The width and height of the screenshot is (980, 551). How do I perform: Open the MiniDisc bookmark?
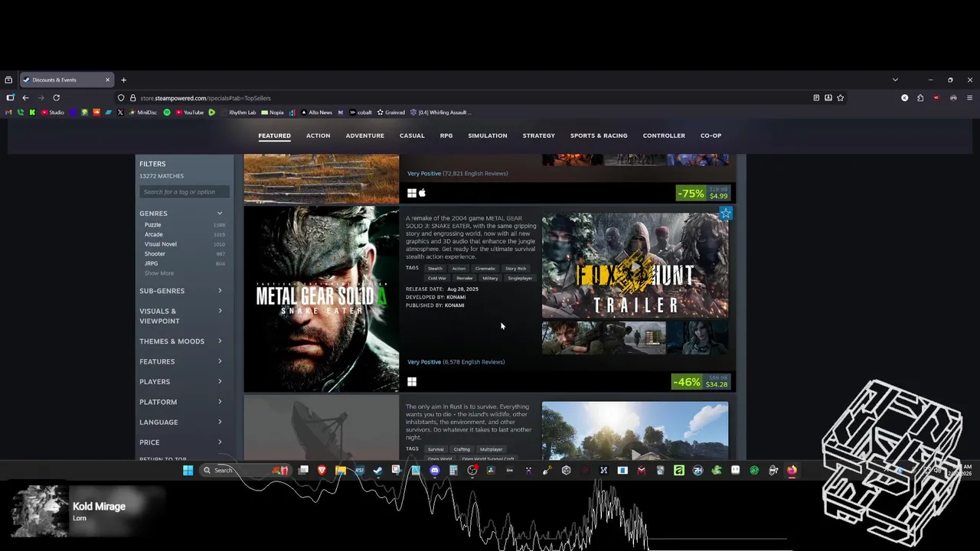tap(142, 112)
